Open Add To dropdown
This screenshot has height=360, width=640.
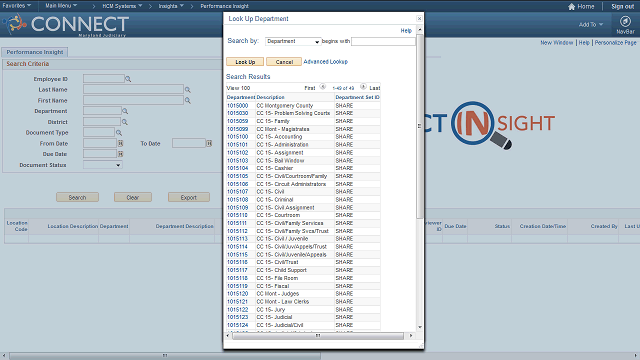[591, 24]
